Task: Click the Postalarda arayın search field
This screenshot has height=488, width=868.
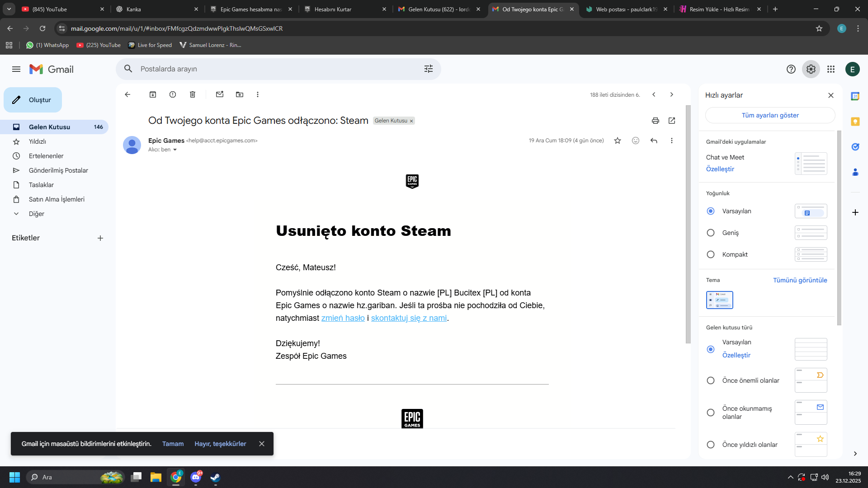Action: 278,69
